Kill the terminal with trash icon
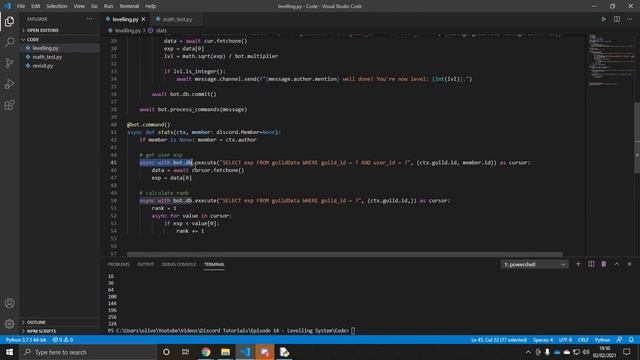Image resolution: width=640 pixels, height=360 pixels. tap(604, 264)
